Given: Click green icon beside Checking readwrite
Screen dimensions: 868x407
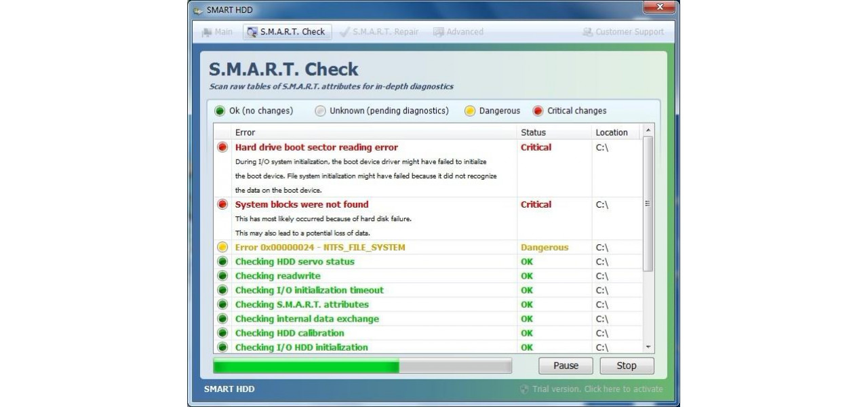Looking at the screenshot, I should click(222, 276).
